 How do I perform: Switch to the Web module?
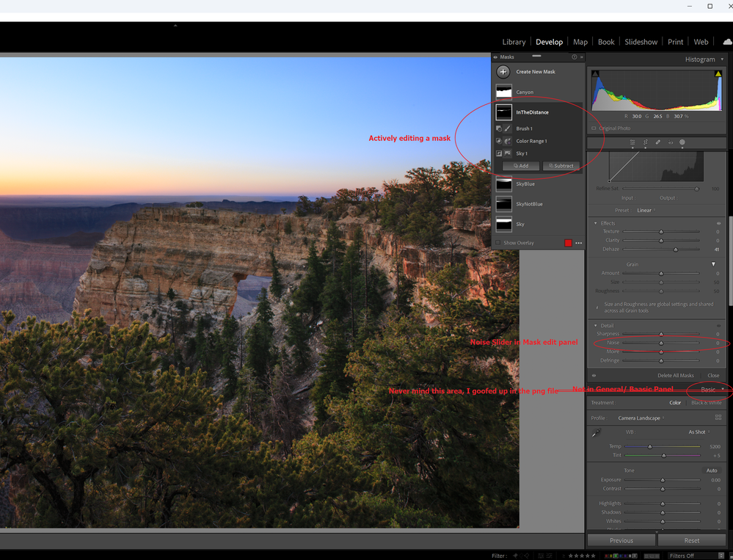click(x=701, y=42)
